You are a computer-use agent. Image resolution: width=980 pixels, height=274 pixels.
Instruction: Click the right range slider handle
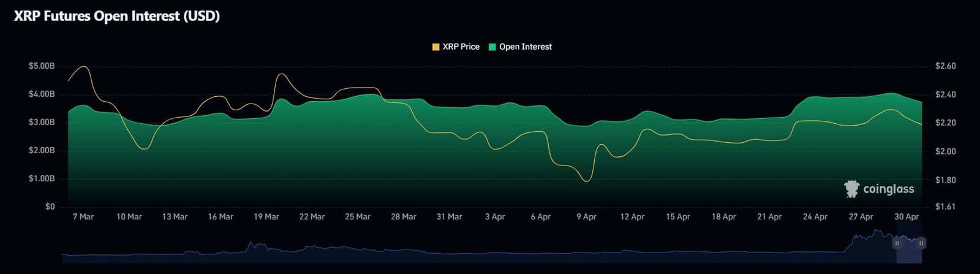[921, 243]
